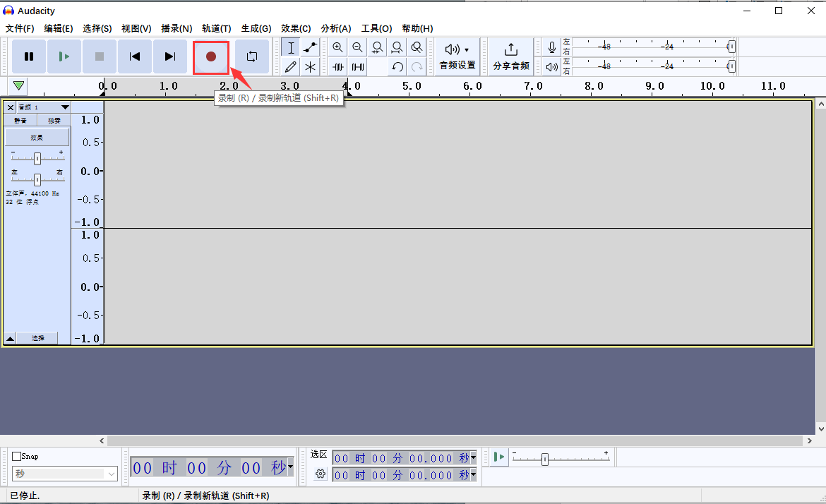Open the 生成(G) menu
This screenshot has height=504, width=826.
click(256, 28)
